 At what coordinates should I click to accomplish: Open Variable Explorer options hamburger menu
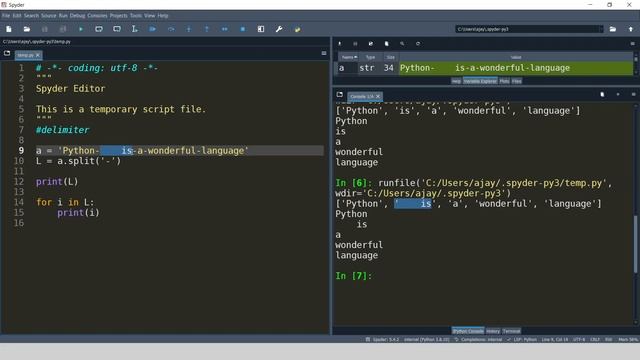pyautogui.click(x=633, y=44)
